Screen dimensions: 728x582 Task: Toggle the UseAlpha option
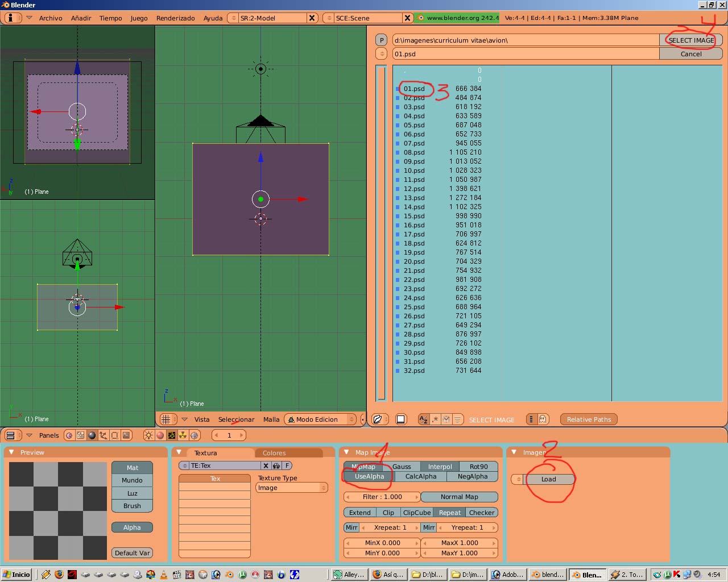[x=369, y=476]
